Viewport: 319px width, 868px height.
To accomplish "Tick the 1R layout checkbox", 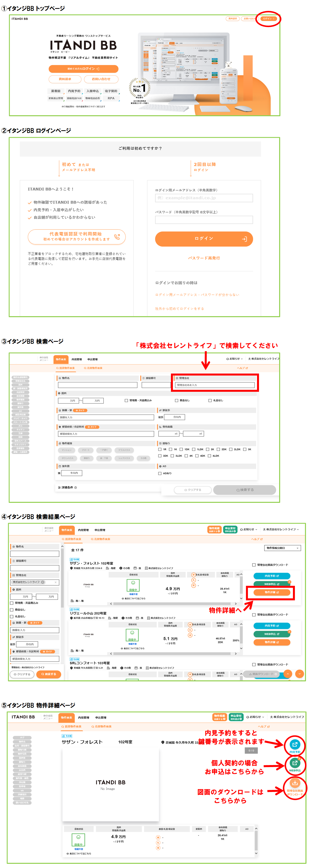I will pos(160,449).
